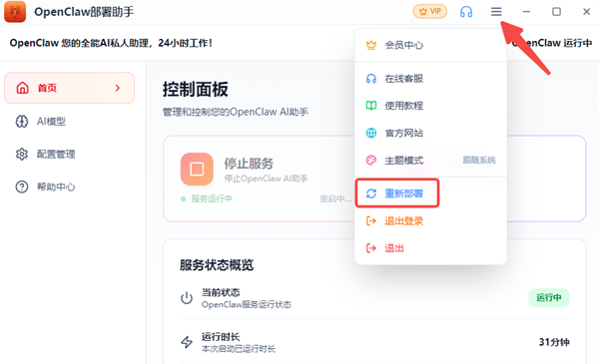This screenshot has height=364, width=599.
Task: Choose 官方网站 in the dropdown menu
Action: coord(430,133)
